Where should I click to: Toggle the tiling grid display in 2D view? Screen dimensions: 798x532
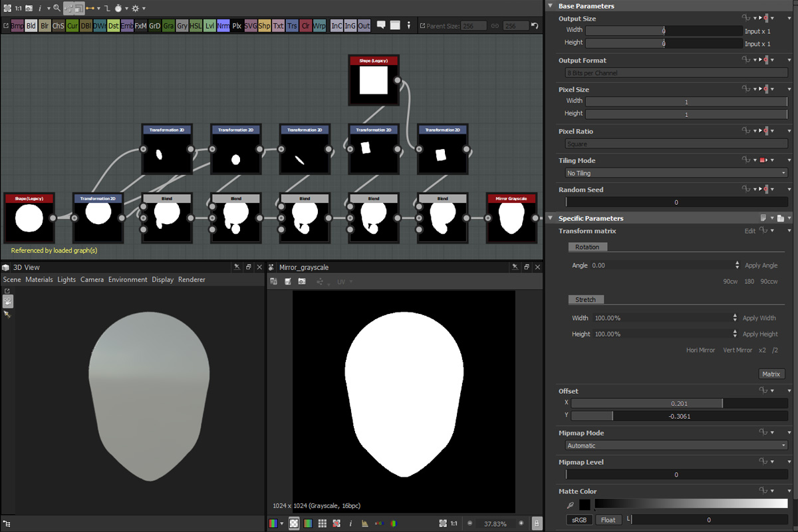323,523
